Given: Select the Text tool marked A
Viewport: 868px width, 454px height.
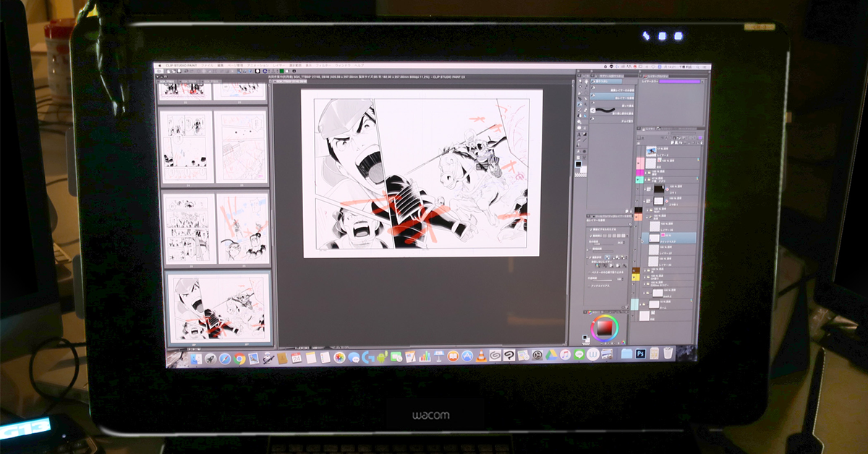Looking at the screenshot, I should pos(579,134).
